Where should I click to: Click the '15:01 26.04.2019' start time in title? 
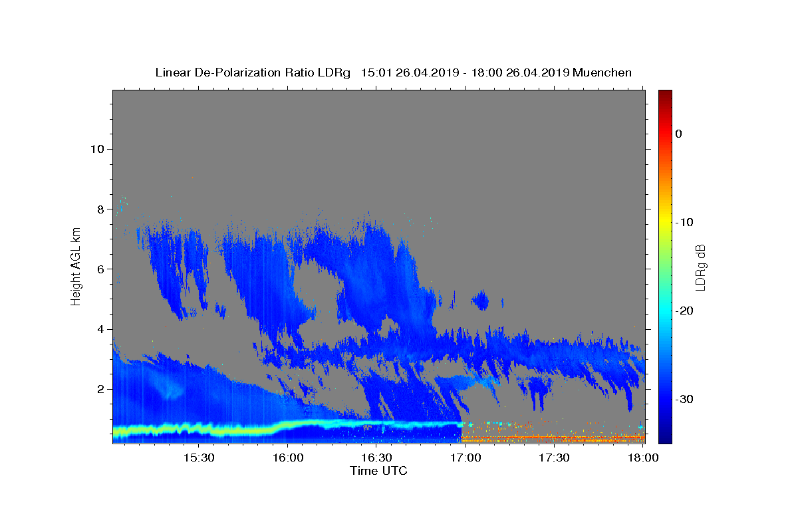click(x=408, y=72)
